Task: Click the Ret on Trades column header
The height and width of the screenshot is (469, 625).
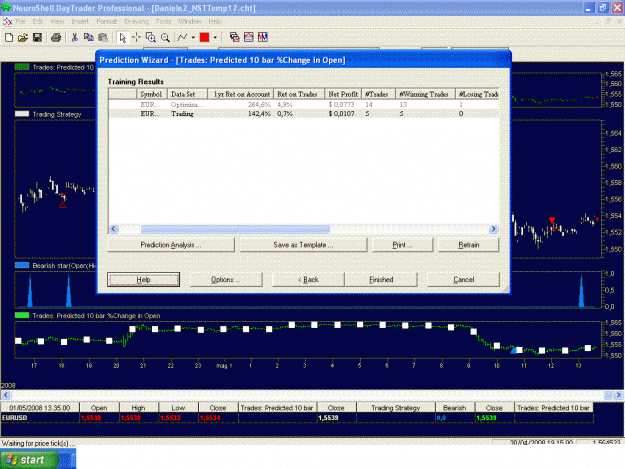Action: (x=299, y=94)
